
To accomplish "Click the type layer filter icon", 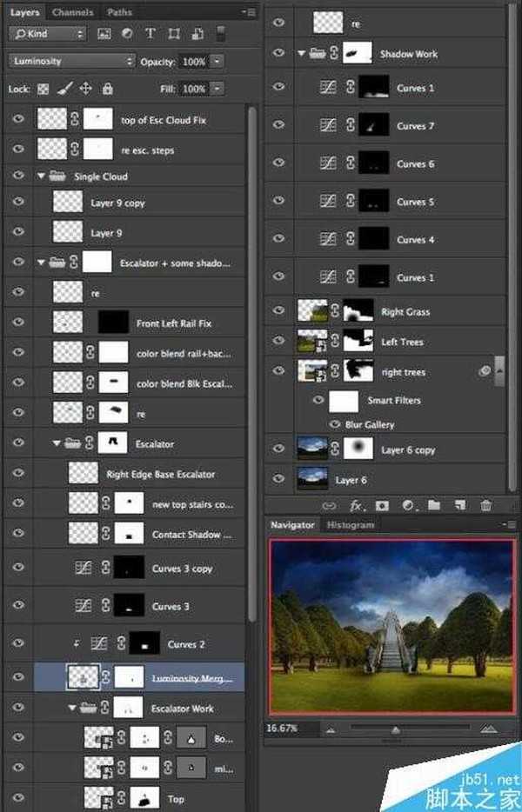I will pos(150,34).
